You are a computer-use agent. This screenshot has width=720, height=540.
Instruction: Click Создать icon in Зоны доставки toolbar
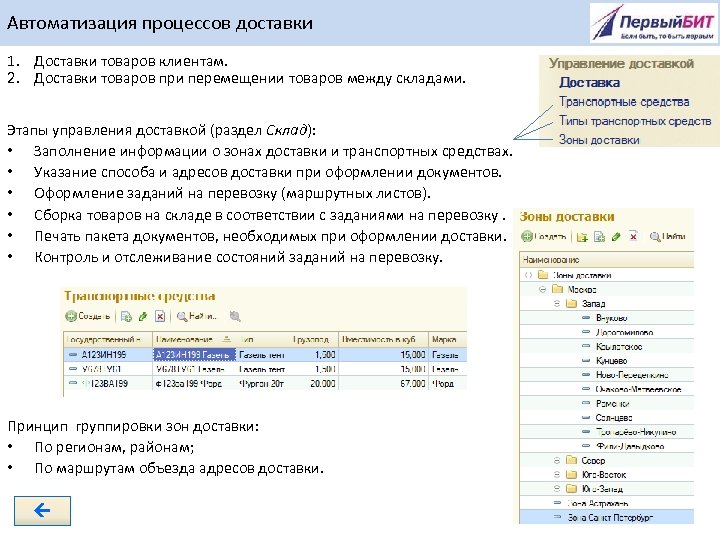527,236
